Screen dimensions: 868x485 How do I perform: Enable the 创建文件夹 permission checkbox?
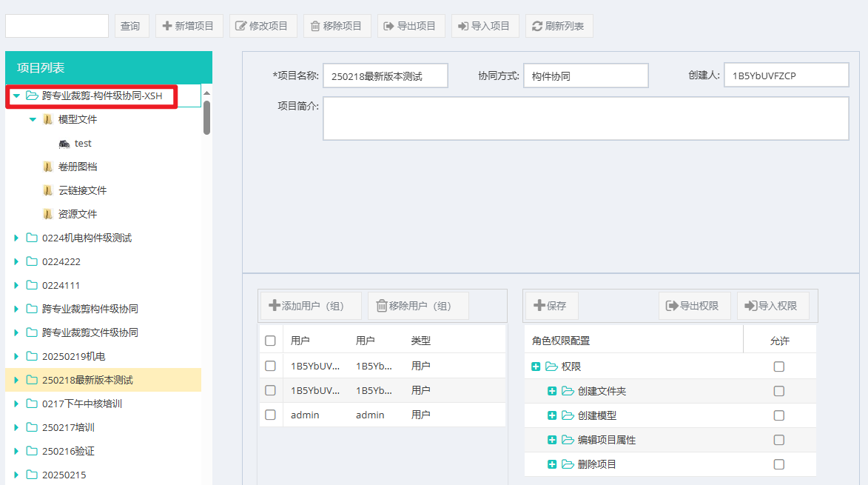[778, 391]
